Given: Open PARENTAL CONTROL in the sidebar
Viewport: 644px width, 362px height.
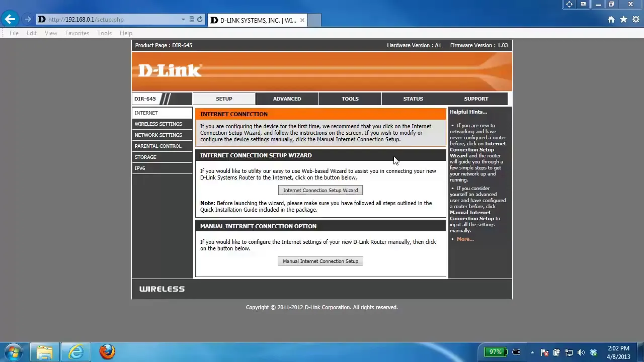Looking at the screenshot, I should coord(162,146).
